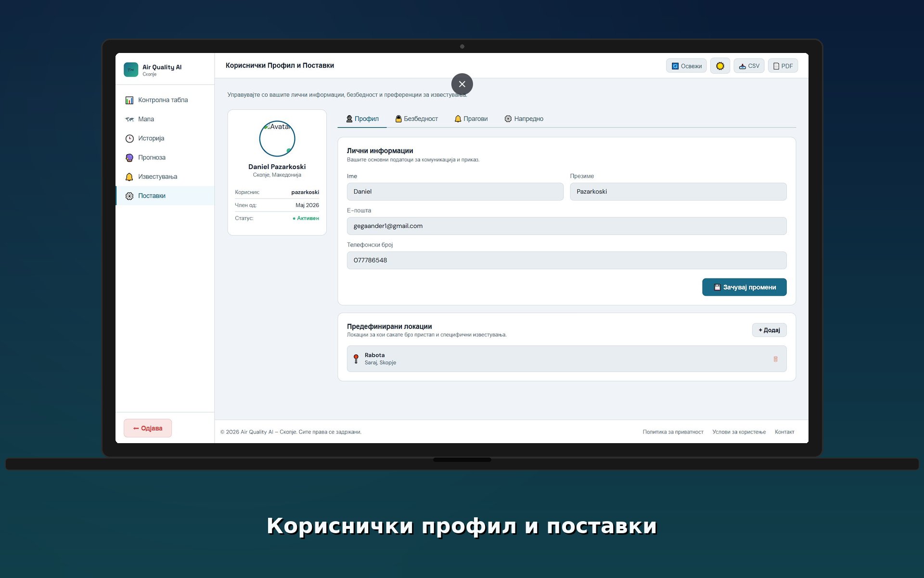Click the Скопје, Македонија location text
The image size is (924, 578).
(x=277, y=175)
